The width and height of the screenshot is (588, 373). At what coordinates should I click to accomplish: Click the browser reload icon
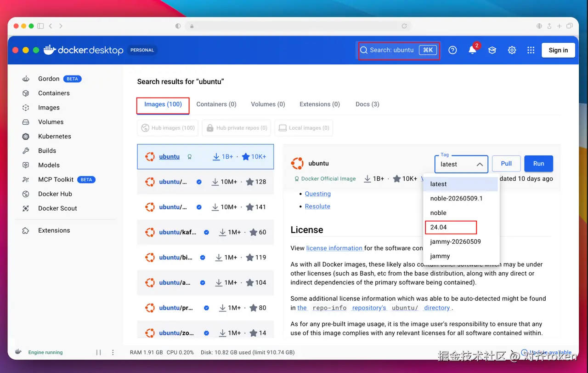click(x=404, y=26)
